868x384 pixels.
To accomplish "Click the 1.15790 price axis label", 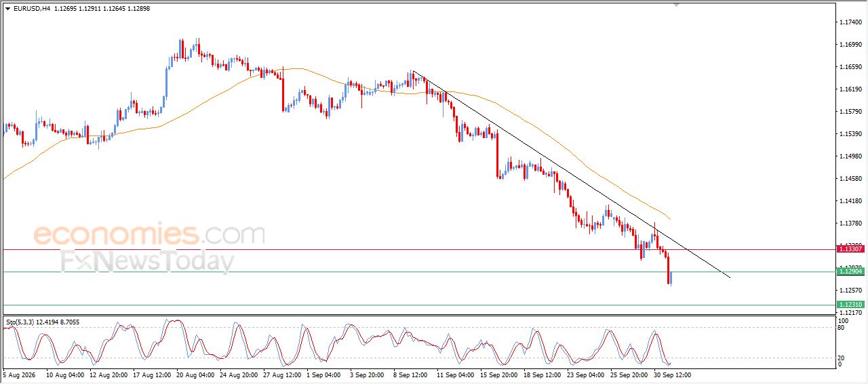I will [x=850, y=112].
